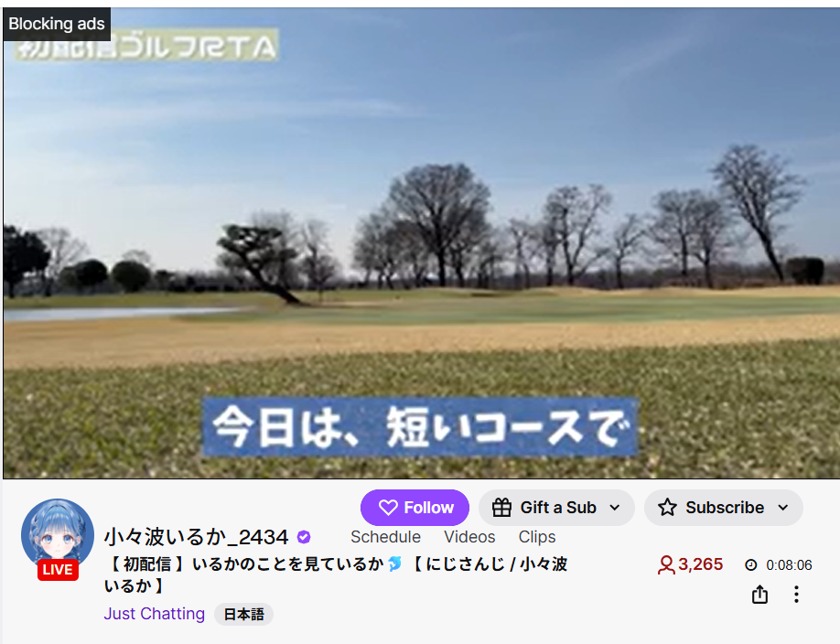
Task: Click the purple Follow button
Action: tap(415, 508)
